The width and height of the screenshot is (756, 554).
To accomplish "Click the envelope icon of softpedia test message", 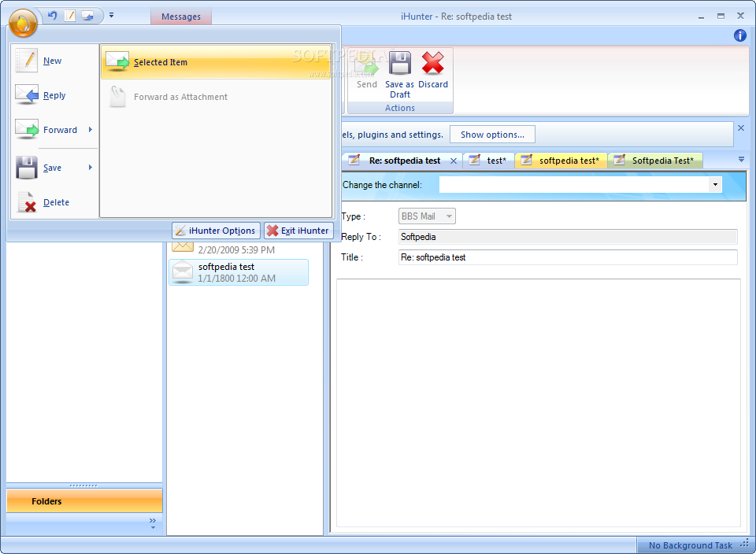I will pyautogui.click(x=183, y=271).
